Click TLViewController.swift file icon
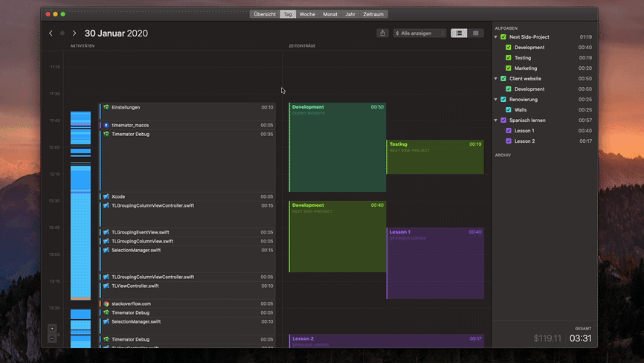The width and height of the screenshot is (644, 363). point(106,286)
